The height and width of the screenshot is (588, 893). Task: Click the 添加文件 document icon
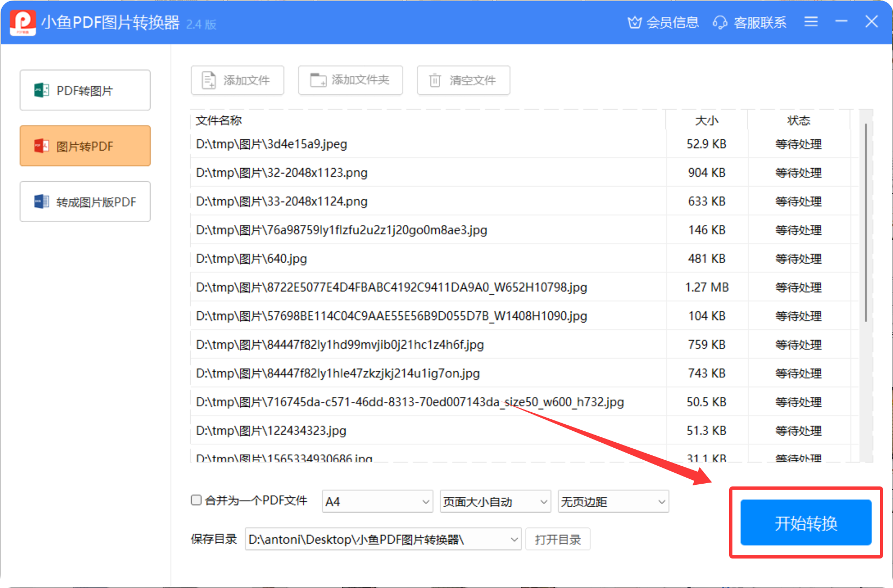click(x=209, y=80)
